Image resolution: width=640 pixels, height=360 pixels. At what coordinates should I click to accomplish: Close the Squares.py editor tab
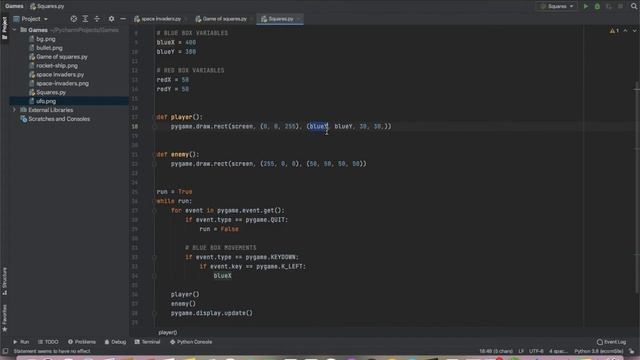[299, 19]
